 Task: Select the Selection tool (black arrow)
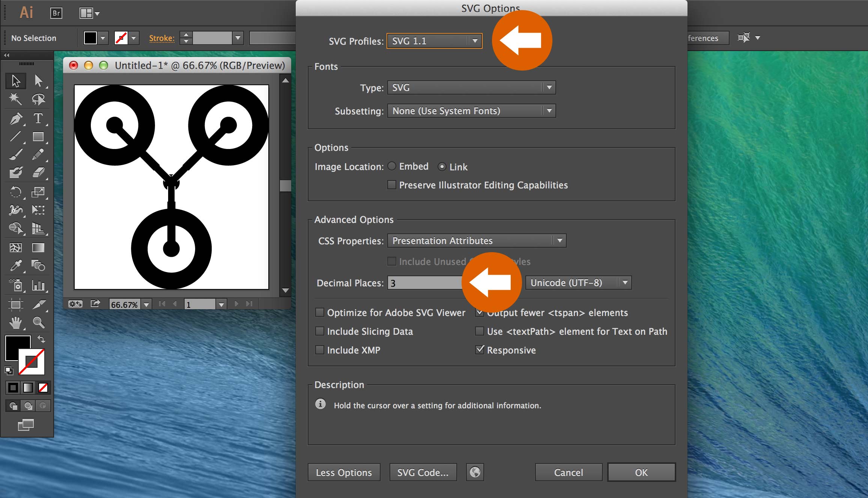coord(16,81)
